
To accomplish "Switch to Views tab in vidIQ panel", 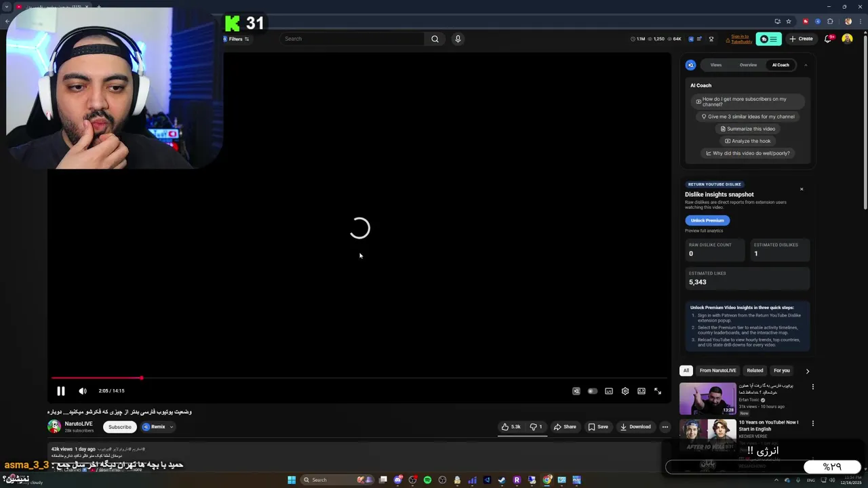I will (x=716, y=65).
